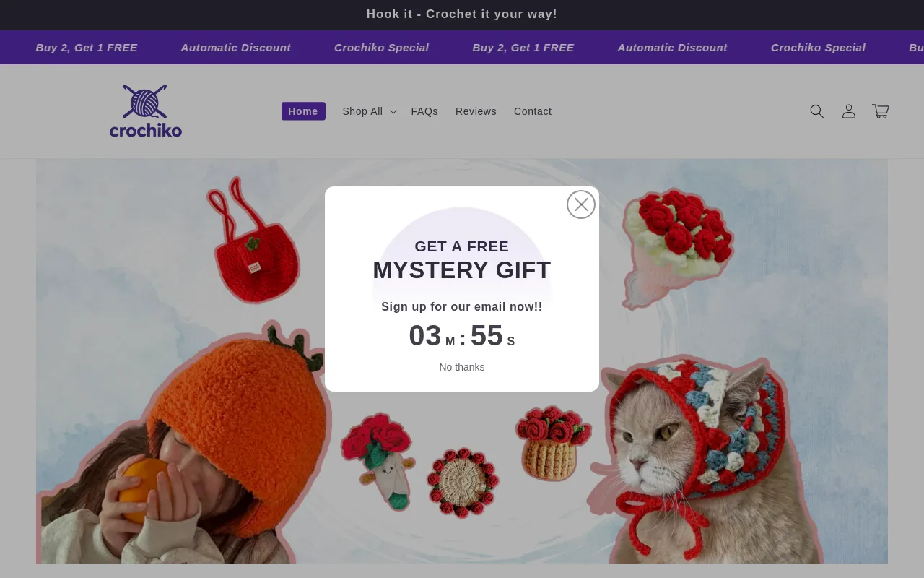
Task: Open the Reviews page link
Action: tap(476, 111)
